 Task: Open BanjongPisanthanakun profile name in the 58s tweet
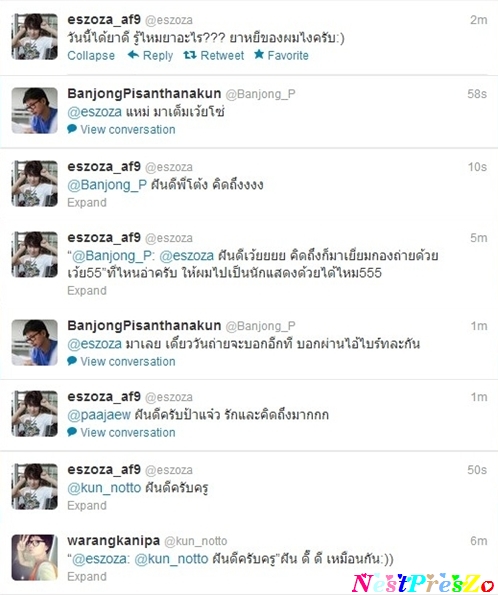(144, 93)
